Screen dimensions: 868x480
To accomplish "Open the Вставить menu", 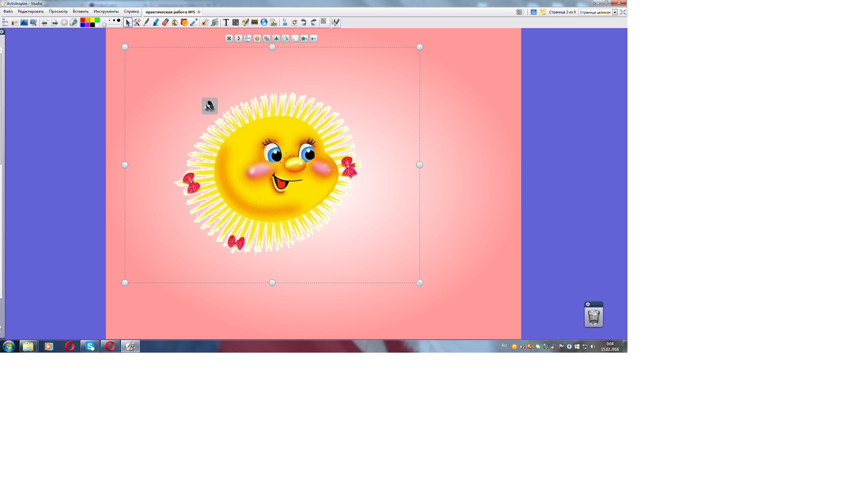I will (80, 11).
